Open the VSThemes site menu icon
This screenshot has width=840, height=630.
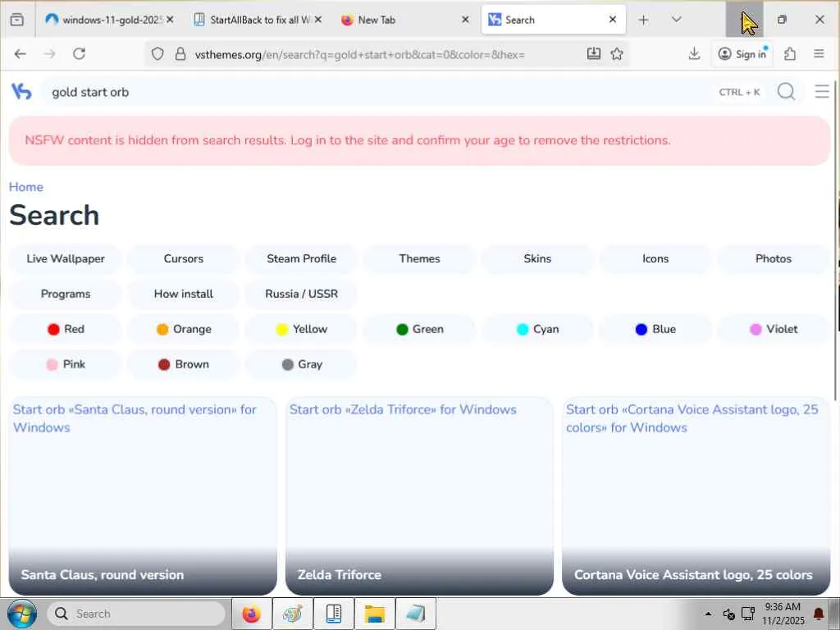coord(822,92)
